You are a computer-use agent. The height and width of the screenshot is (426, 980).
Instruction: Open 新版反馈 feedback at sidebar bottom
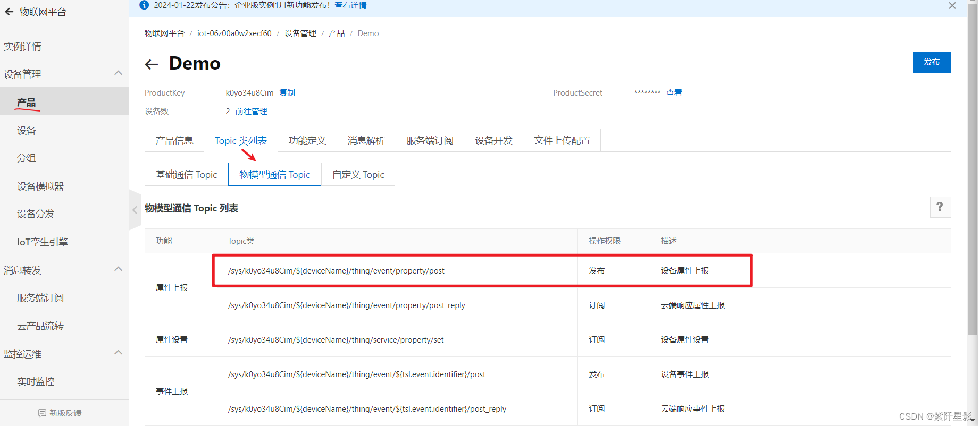[x=60, y=413]
